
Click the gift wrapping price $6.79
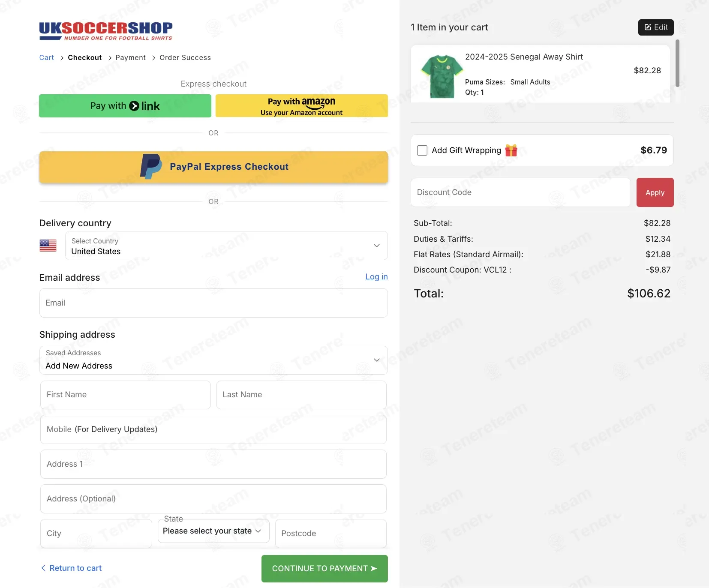(x=654, y=150)
